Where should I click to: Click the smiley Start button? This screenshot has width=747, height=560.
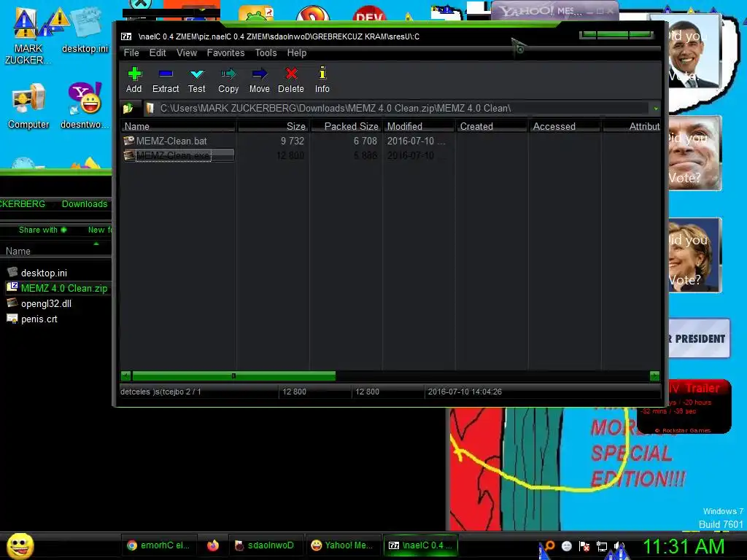point(20,545)
